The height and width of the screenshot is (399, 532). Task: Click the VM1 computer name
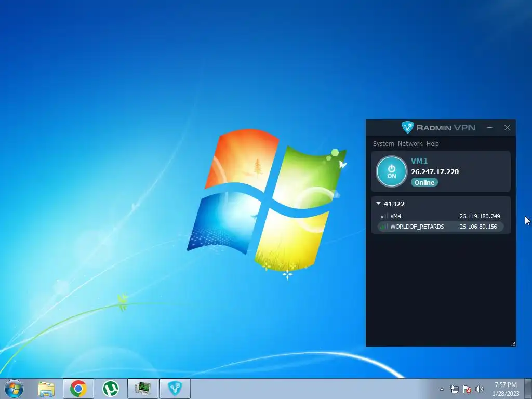[x=419, y=161]
